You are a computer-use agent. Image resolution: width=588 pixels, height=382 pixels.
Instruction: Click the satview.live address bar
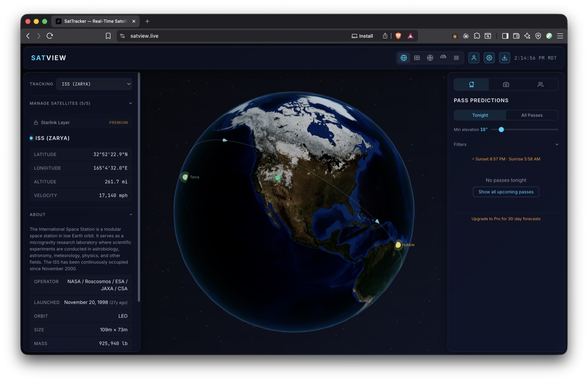pyautogui.click(x=235, y=36)
